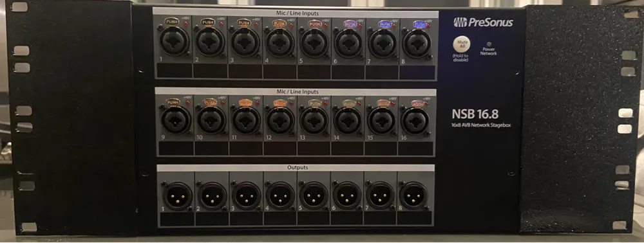644x243 pixels.
Task: Select mic/line input jack 13
Action: (314, 120)
